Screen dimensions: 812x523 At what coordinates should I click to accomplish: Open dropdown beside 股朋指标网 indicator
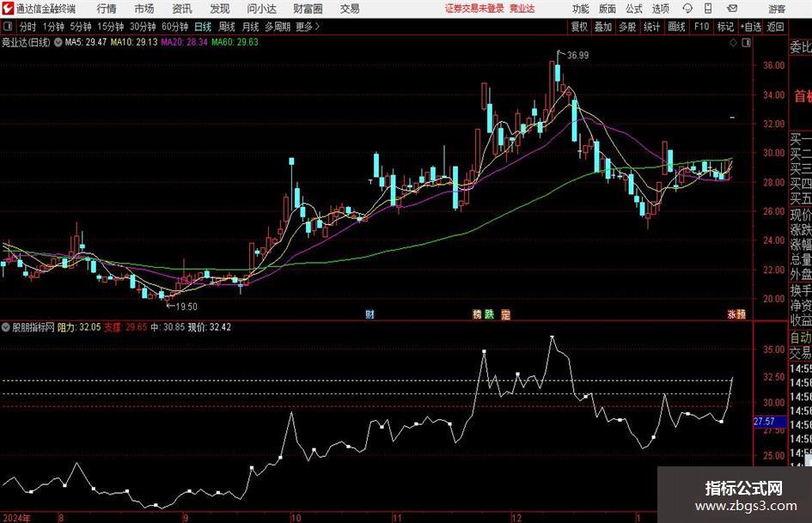(x=6, y=327)
